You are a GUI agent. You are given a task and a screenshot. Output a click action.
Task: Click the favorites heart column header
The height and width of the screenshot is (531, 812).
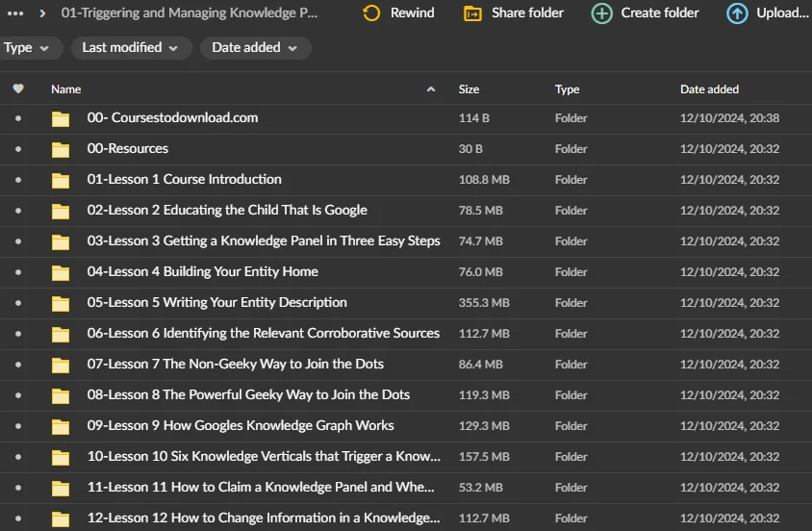click(x=18, y=89)
